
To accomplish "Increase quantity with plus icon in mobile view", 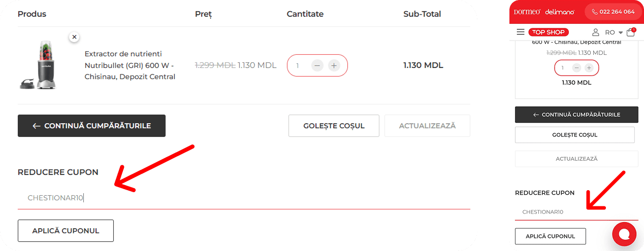I will (x=589, y=67).
